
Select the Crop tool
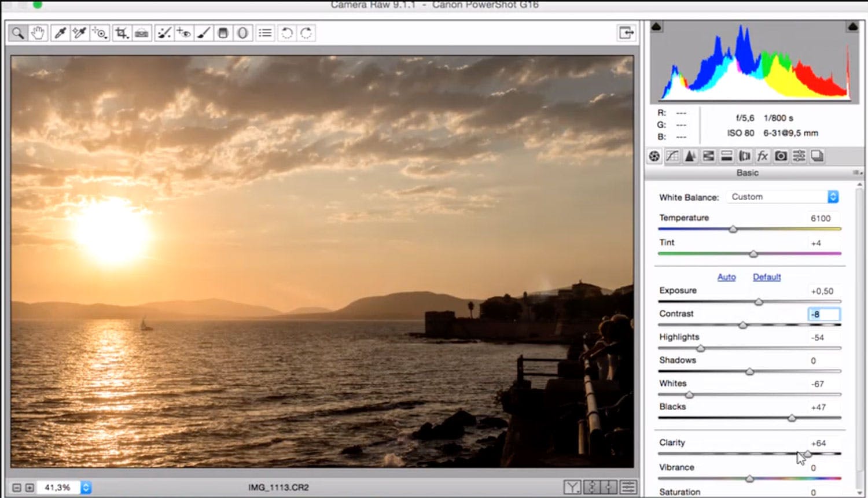point(121,33)
